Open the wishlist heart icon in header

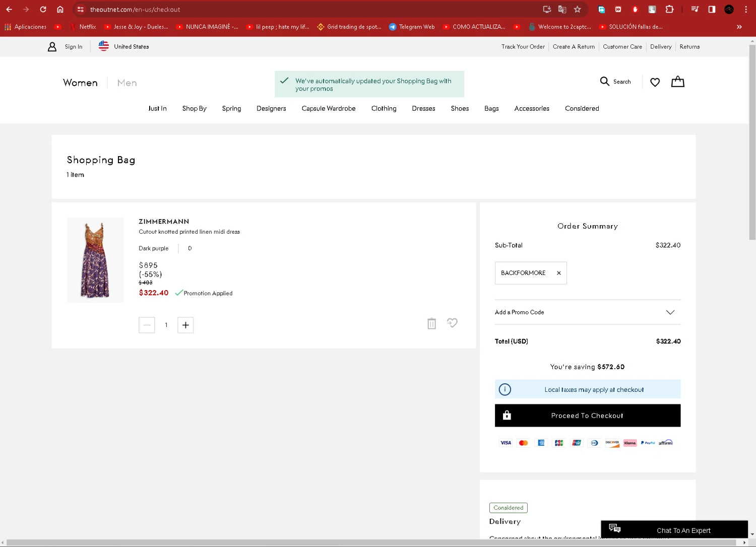[x=655, y=82]
